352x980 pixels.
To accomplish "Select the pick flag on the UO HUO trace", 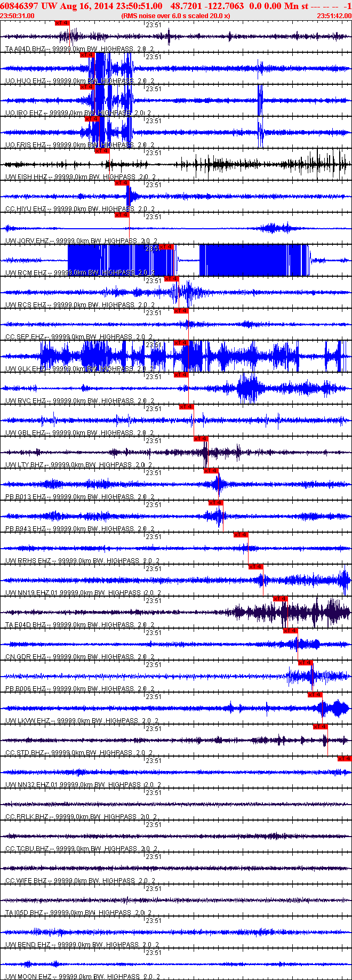I will [87, 55].
